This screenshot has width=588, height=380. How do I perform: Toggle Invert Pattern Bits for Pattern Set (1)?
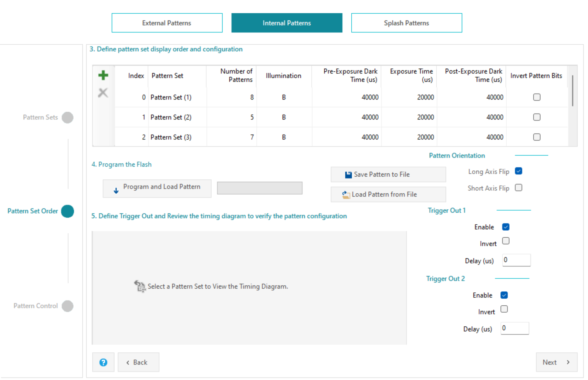(537, 97)
